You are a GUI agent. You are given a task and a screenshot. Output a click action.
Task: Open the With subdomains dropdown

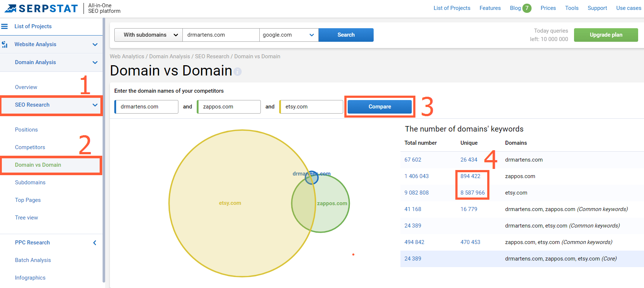point(148,35)
